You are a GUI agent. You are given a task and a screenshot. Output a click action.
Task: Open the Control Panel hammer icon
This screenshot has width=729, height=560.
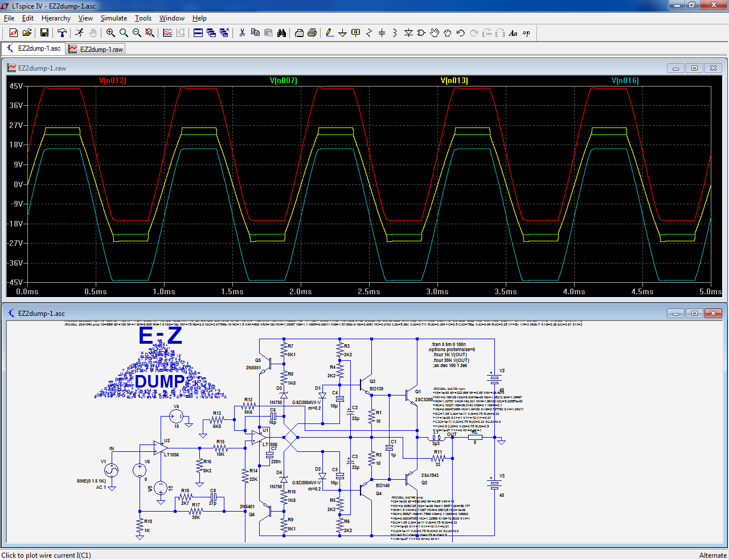tap(62, 33)
